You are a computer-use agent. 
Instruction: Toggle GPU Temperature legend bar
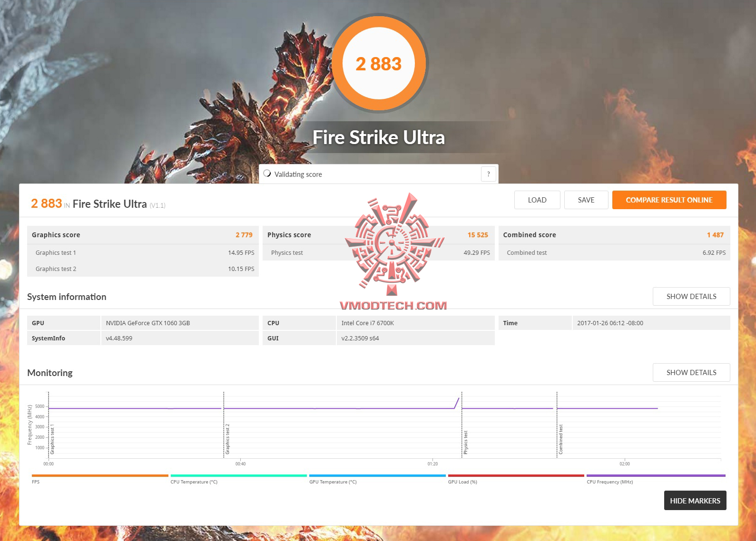coord(377,476)
